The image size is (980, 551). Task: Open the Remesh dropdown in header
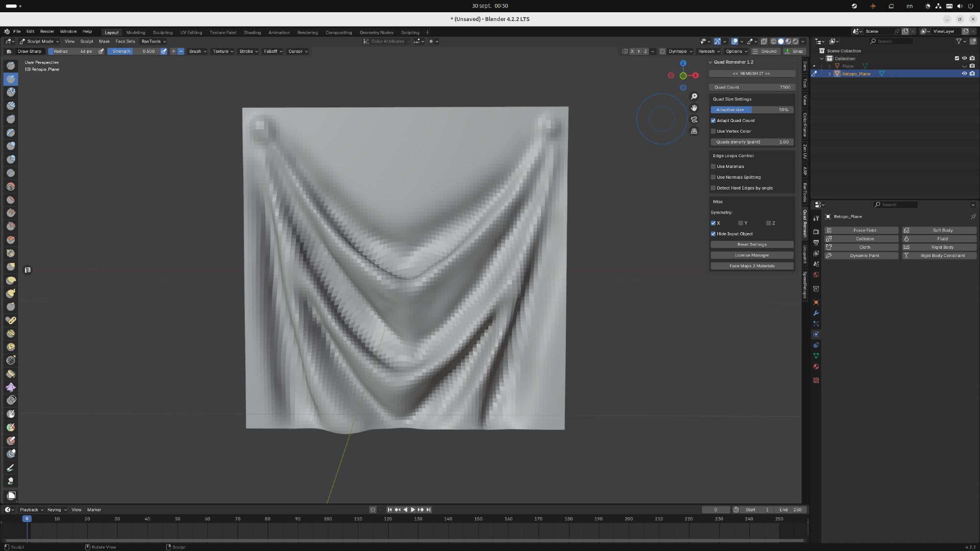click(x=709, y=51)
